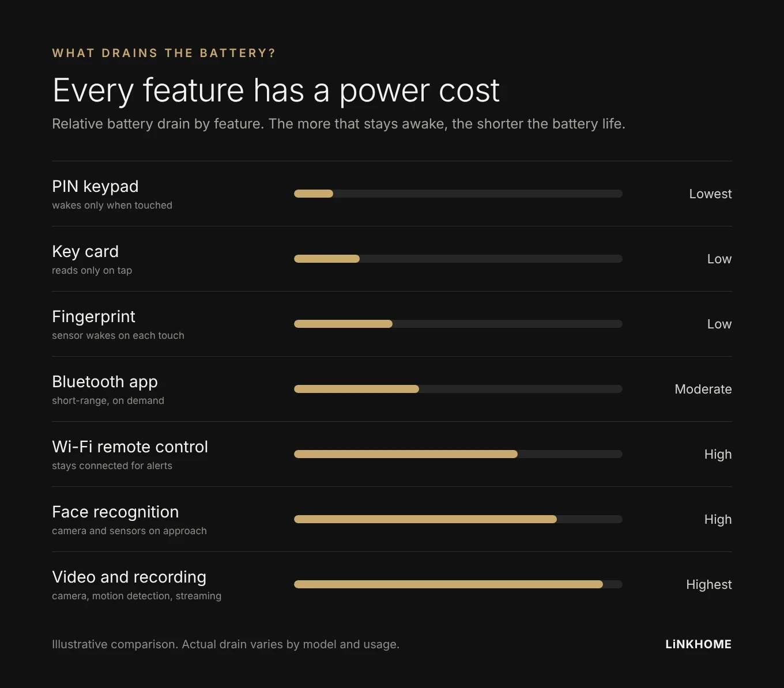Click the "Illustrative comparison" footer note
The image size is (784, 688).
pyautogui.click(x=225, y=644)
